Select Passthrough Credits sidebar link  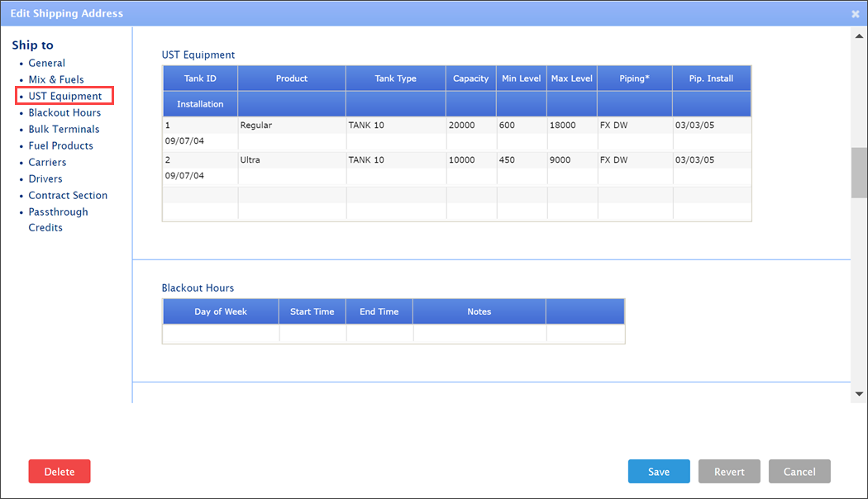pyautogui.click(x=58, y=211)
